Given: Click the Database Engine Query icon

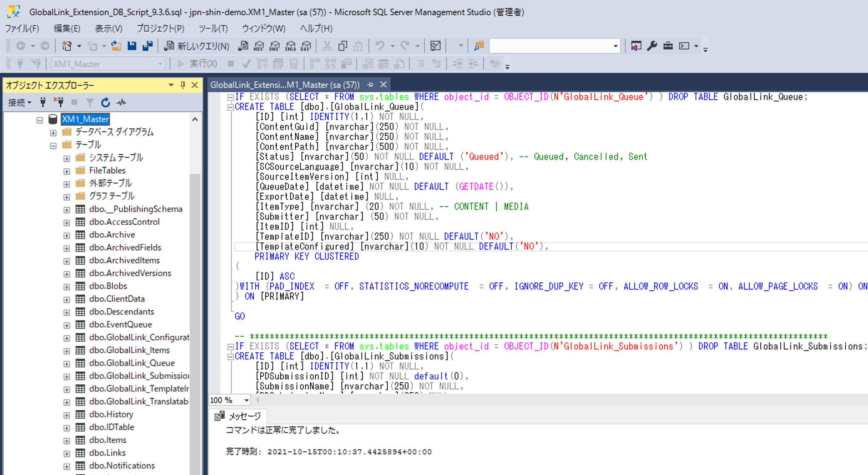Looking at the screenshot, I should coord(243,46).
